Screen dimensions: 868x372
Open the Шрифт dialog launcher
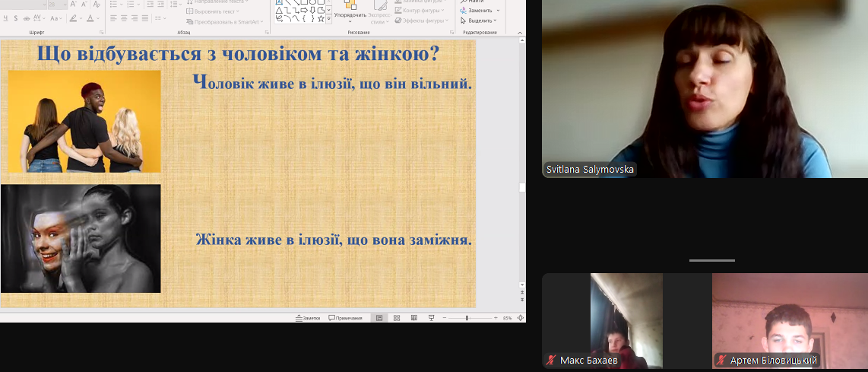[101, 32]
